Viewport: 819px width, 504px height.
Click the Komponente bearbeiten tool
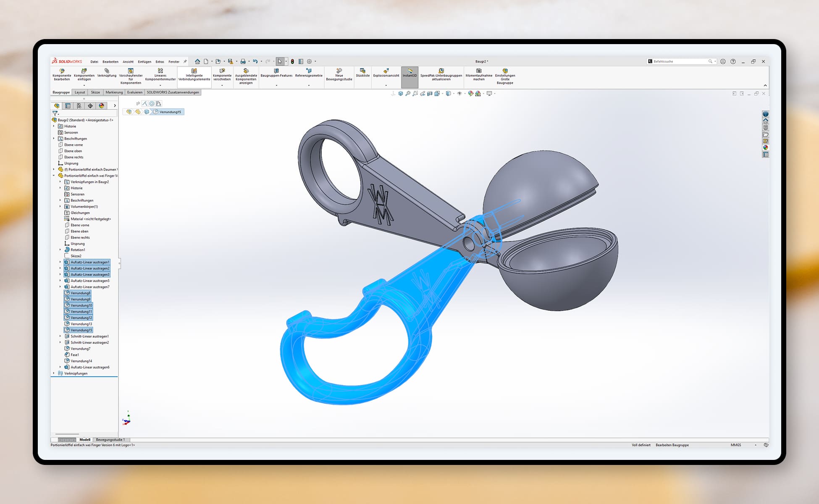click(62, 75)
